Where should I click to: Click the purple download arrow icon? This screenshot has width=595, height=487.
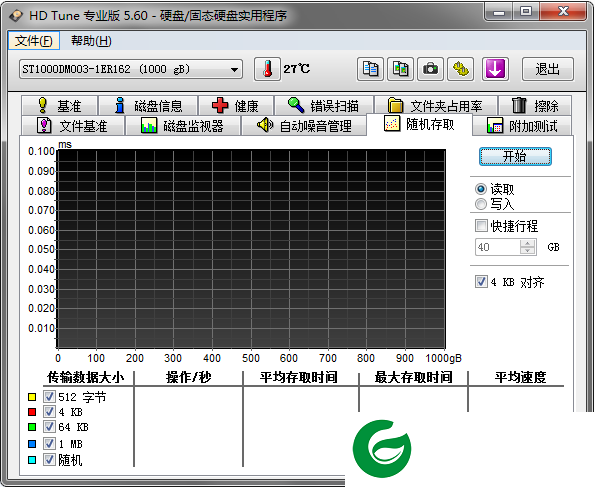coord(495,69)
